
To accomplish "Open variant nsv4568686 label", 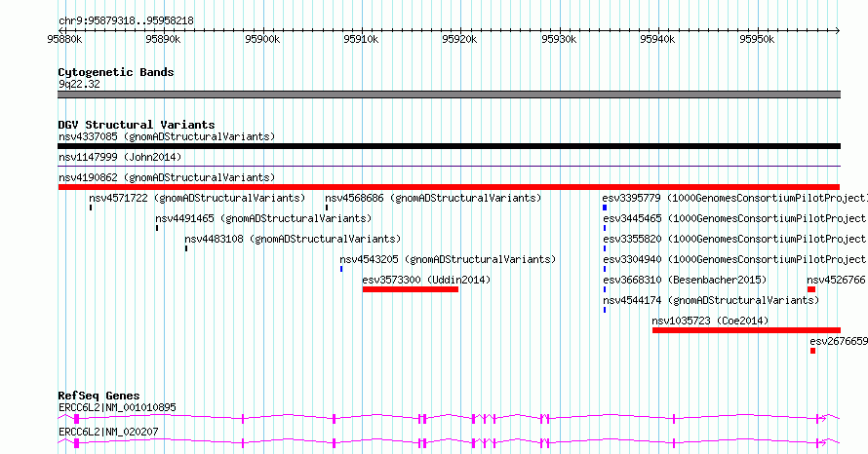I will 433,198.
